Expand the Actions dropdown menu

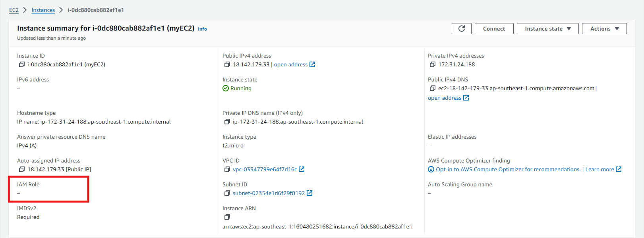click(604, 29)
